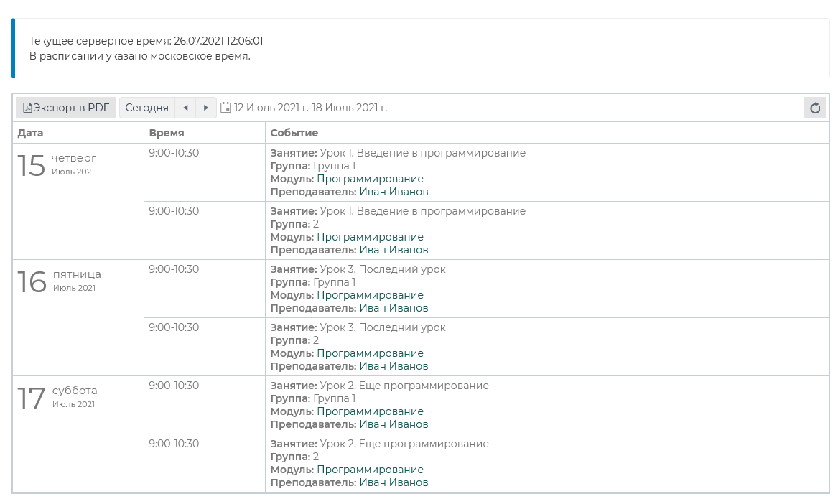This screenshot has height=504, width=838.
Task: Click the Дата column header
Action: 31,133
